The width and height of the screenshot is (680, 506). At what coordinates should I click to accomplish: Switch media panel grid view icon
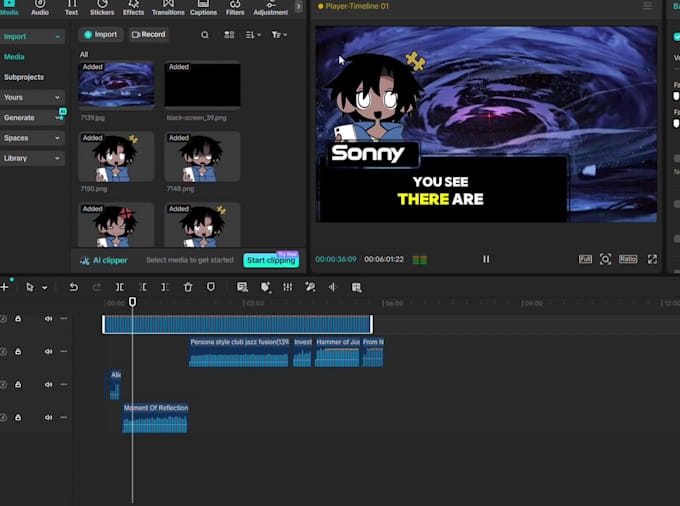point(229,35)
